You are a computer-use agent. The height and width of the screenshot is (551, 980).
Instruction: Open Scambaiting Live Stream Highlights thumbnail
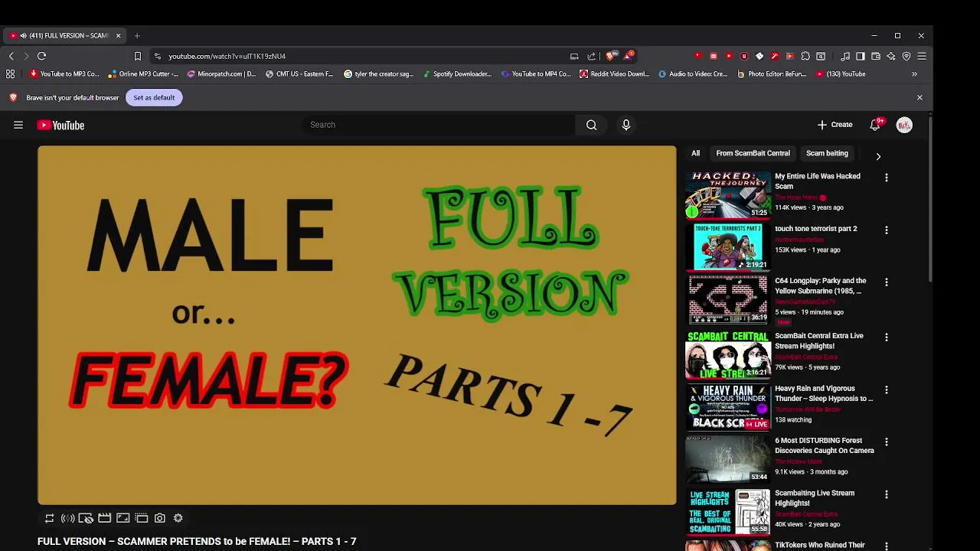pos(727,512)
